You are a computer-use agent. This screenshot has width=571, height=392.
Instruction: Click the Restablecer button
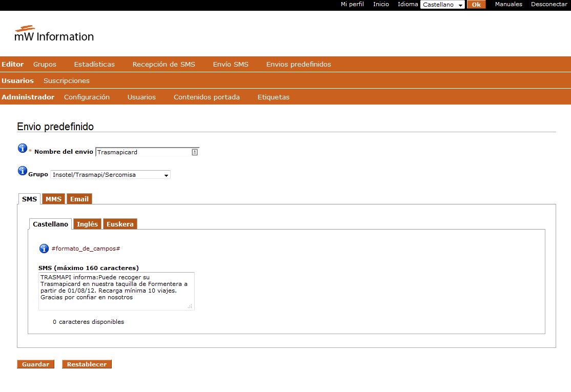click(87, 364)
